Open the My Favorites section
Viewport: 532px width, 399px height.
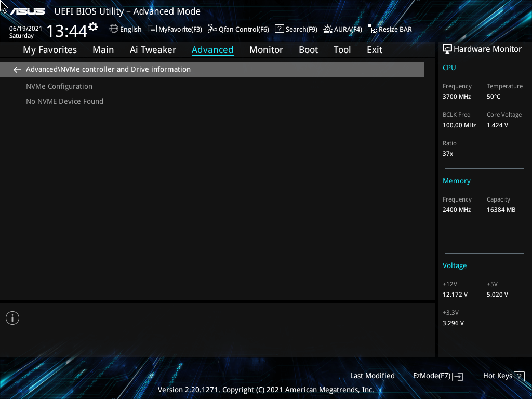49,50
